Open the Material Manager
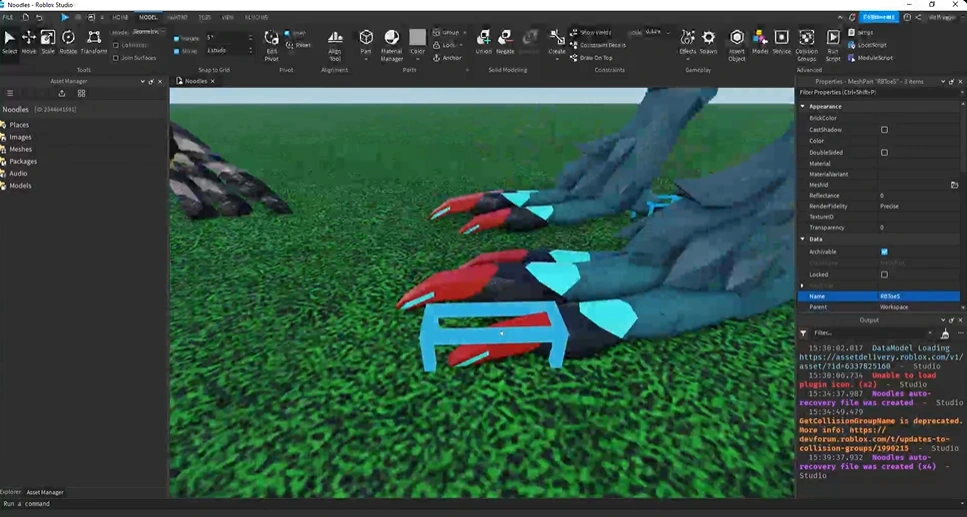The width and height of the screenshot is (967, 517). pos(392,45)
